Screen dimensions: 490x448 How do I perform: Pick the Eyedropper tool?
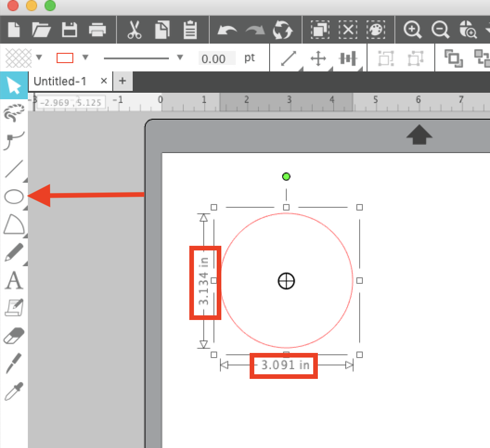coord(14,391)
